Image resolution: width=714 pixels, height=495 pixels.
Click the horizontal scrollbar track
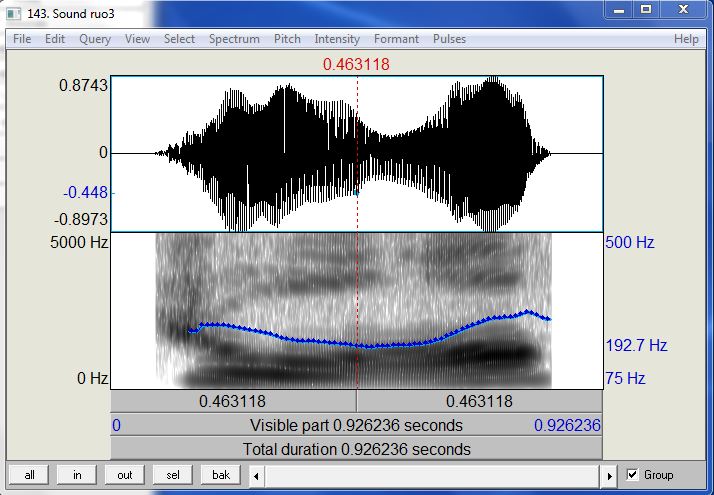pyautogui.click(x=433, y=476)
